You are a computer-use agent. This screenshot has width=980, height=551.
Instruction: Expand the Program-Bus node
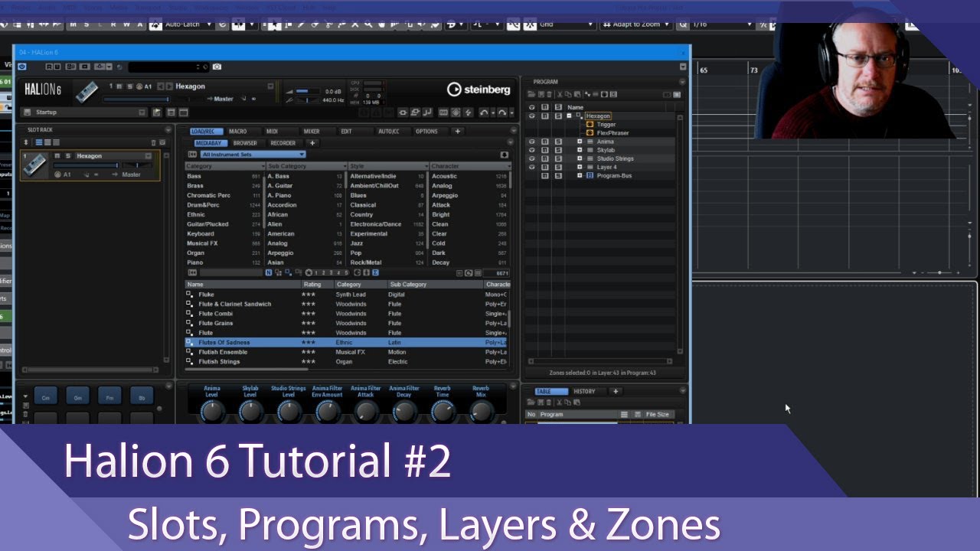[x=580, y=175]
